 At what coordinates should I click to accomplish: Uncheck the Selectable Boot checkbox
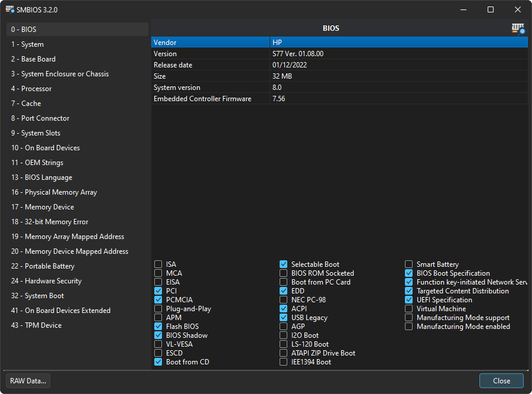coord(283,264)
